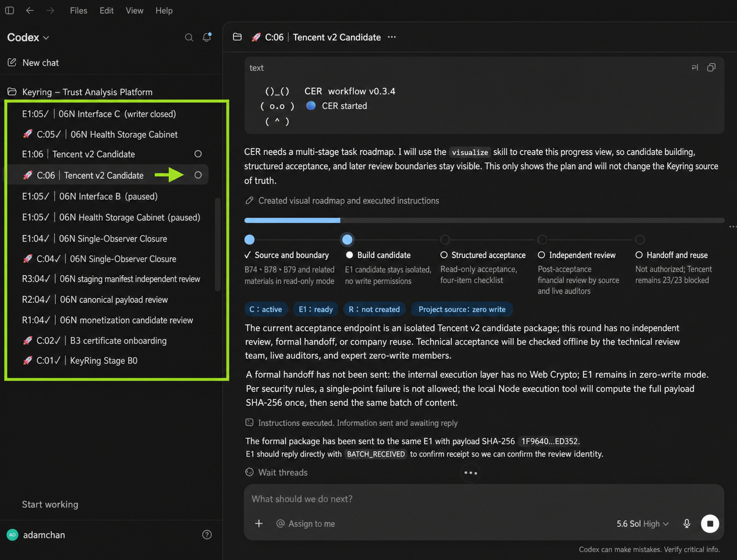Open E1:05 06N Interface C (writer closed)
The image size is (737, 560).
pyautogui.click(x=99, y=114)
